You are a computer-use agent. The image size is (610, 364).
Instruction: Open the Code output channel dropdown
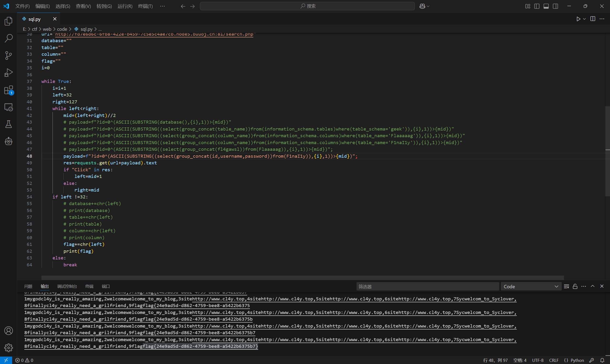pyautogui.click(x=531, y=287)
